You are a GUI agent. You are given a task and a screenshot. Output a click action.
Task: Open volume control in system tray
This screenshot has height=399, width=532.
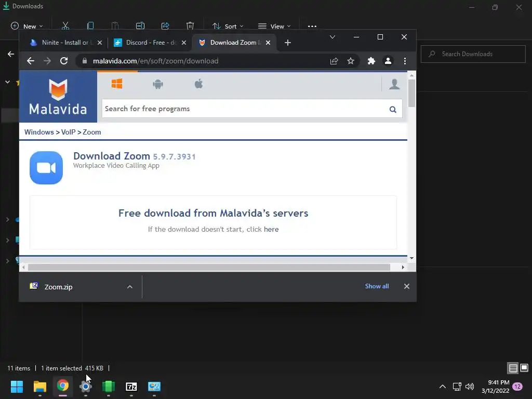point(470,387)
